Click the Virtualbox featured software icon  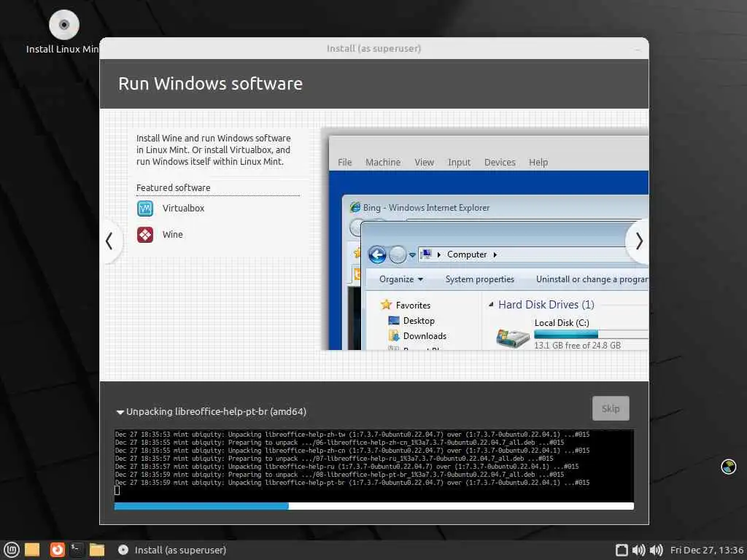coord(145,209)
